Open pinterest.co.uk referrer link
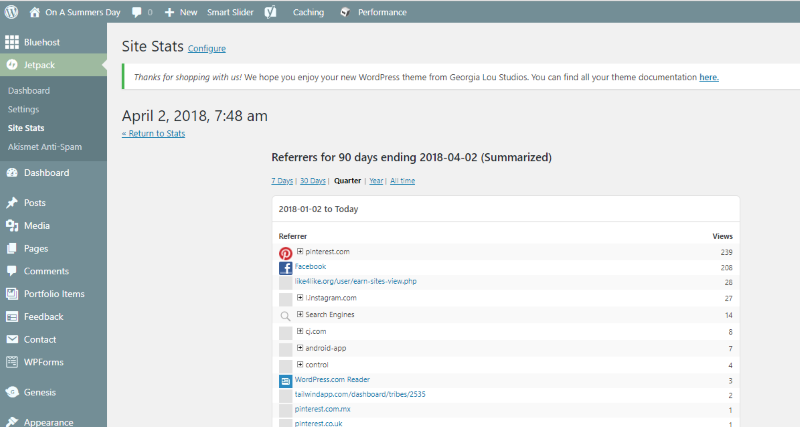Screen dimensions: 800x427 [x=318, y=423]
